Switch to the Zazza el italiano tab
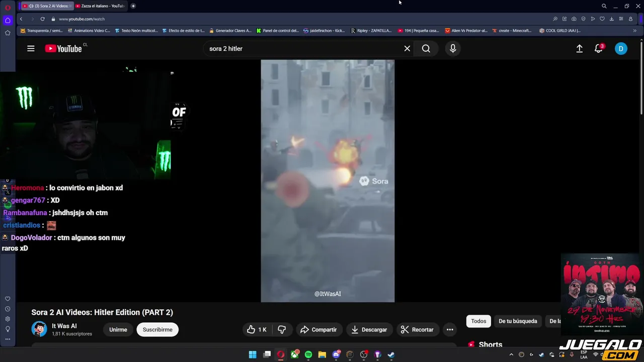This screenshot has width=644, height=362. [100, 6]
